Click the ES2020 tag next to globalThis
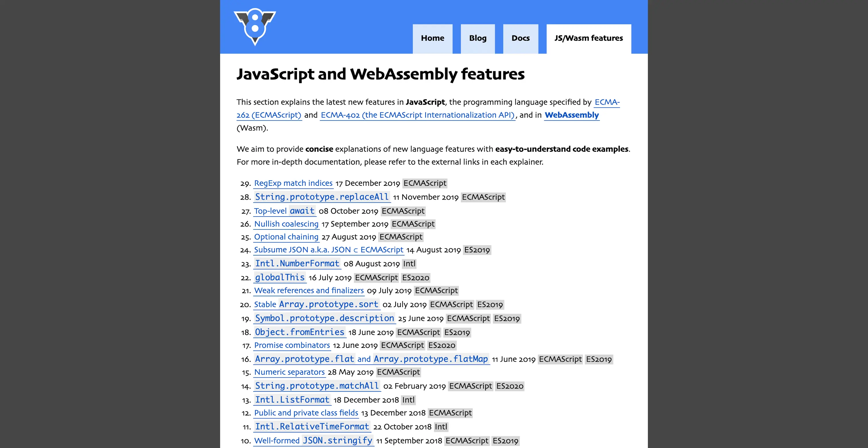Screen dimensions: 868x448 click(x=415, y=278)
